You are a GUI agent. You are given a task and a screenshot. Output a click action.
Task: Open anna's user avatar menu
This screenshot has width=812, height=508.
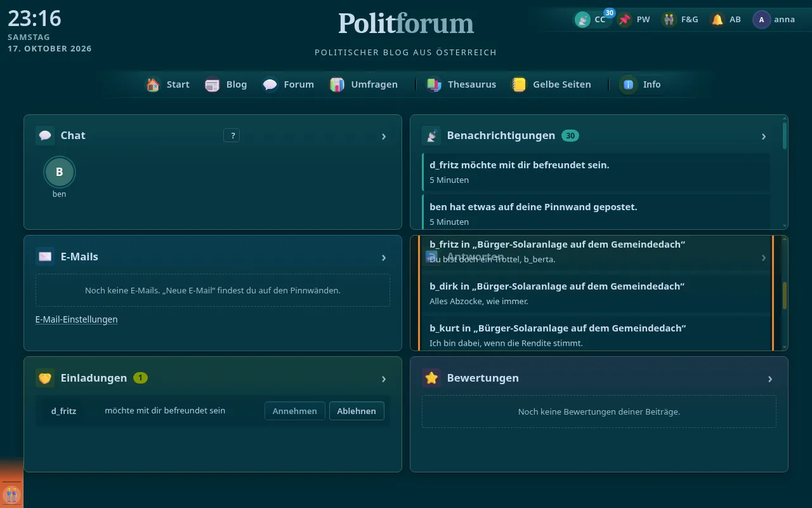click(x=761, y=20)
